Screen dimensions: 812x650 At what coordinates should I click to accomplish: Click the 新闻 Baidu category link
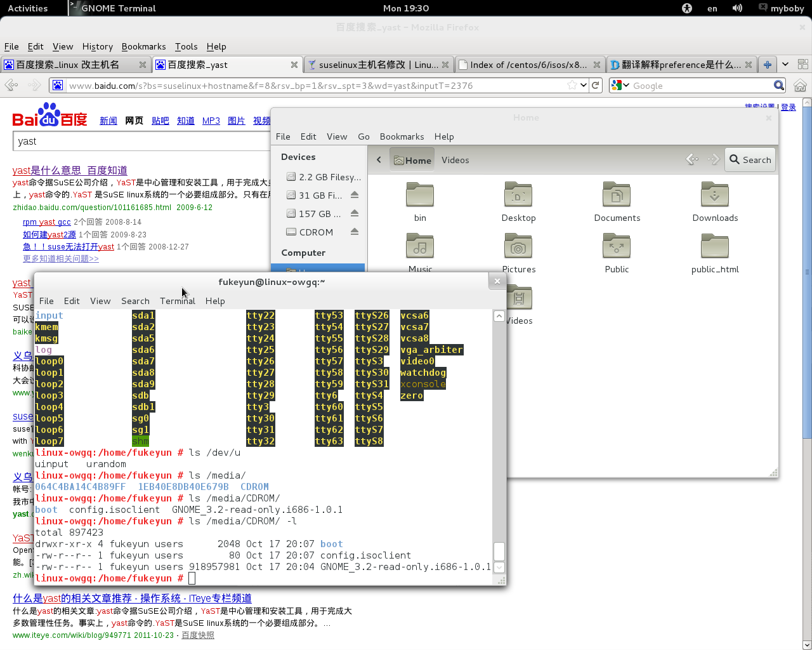tap(108, 121)
